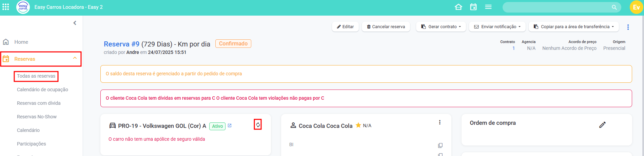The image size is (644, 156).
Task: Edit the Ordem de compra pencil icon
Action: pyautogui.click(x=602, y=125)
